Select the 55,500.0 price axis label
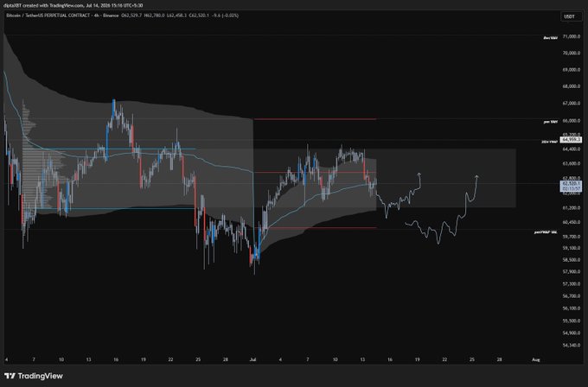 571,321
